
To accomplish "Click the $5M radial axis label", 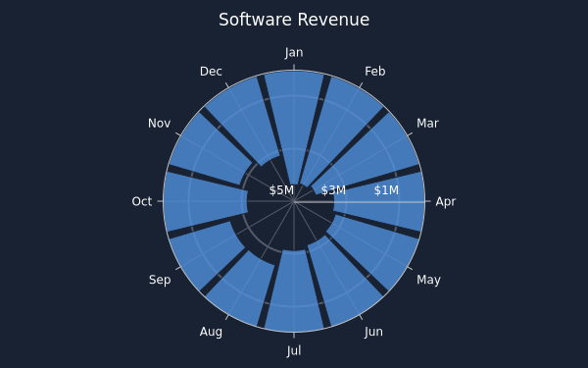I will [x=281, y=190].
